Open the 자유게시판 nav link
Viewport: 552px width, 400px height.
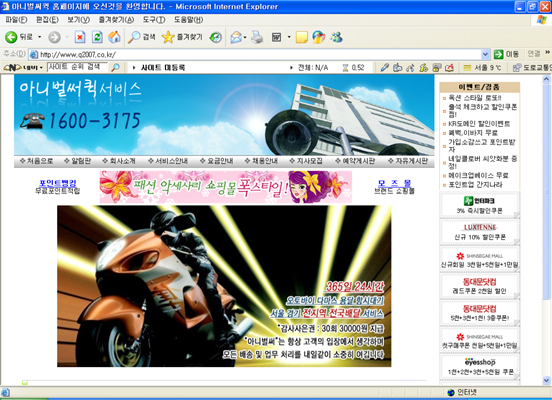408,161
